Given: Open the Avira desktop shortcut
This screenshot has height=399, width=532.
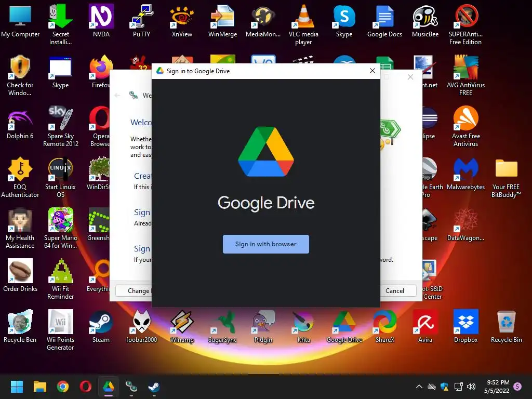Looking at the screenshot, I should 425,326.
